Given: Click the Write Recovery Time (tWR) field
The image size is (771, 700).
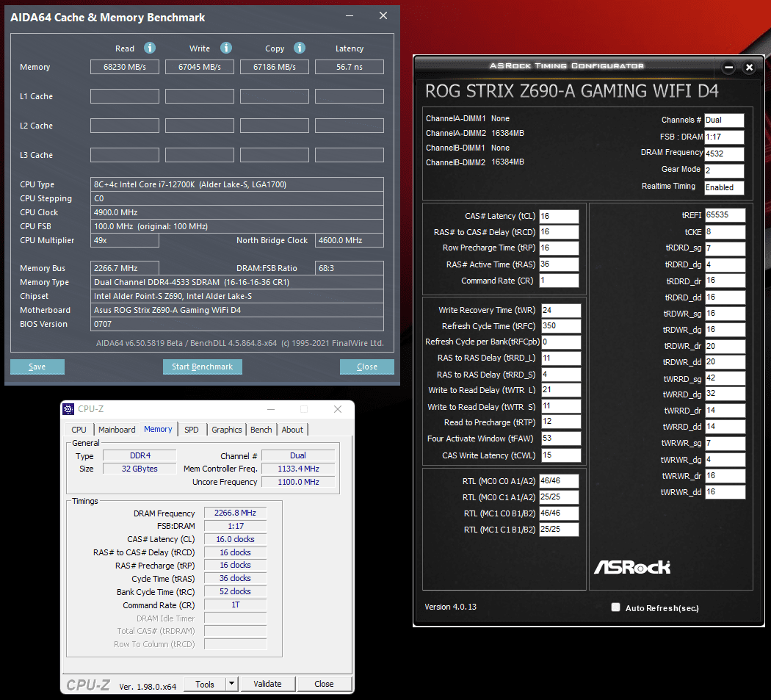Looking at the screenshot, I should [x=561, y=311].
